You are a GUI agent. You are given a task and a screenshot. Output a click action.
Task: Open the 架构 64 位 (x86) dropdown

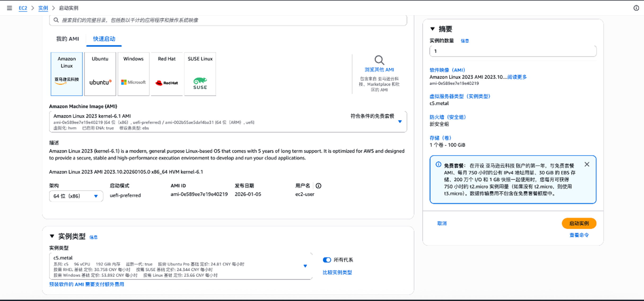click(76, 196)
